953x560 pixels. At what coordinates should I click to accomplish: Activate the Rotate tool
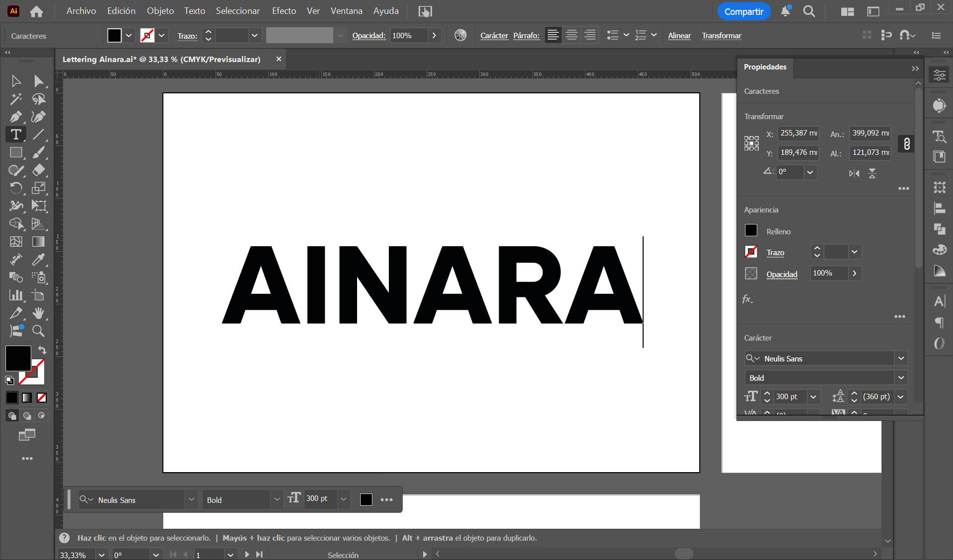(x=16, y=188)
